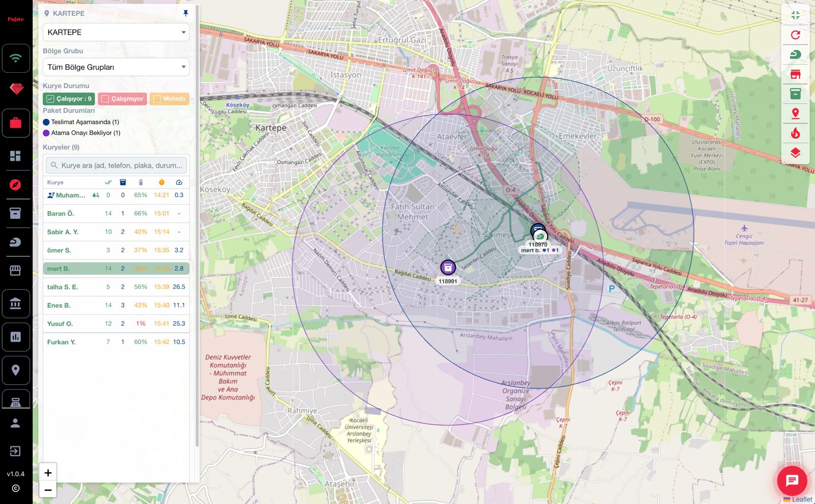Screen dimensions: 815x504
Task: Toggle the heatmap flame icon in map toolbar
Action: [x=795, y=133]
